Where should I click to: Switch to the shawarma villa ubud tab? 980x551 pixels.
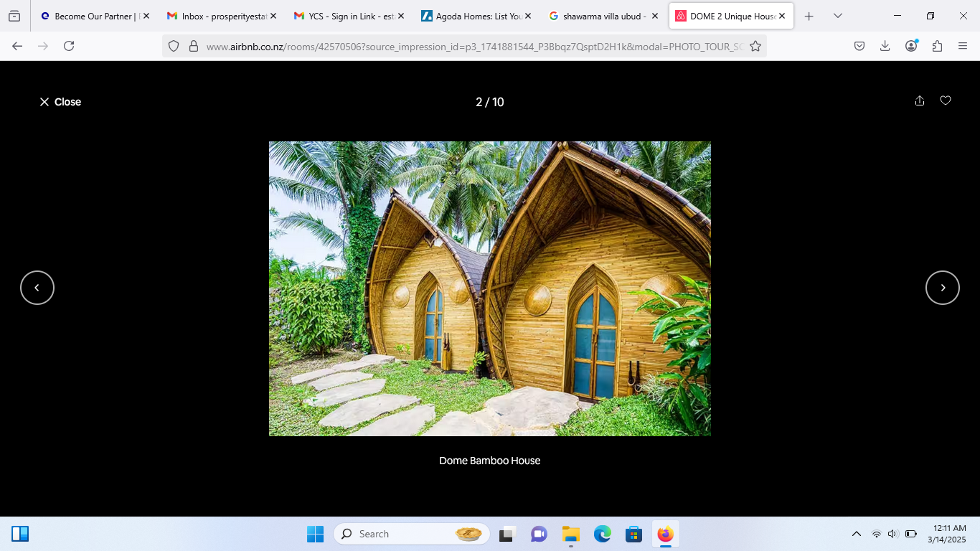[601, 16]
